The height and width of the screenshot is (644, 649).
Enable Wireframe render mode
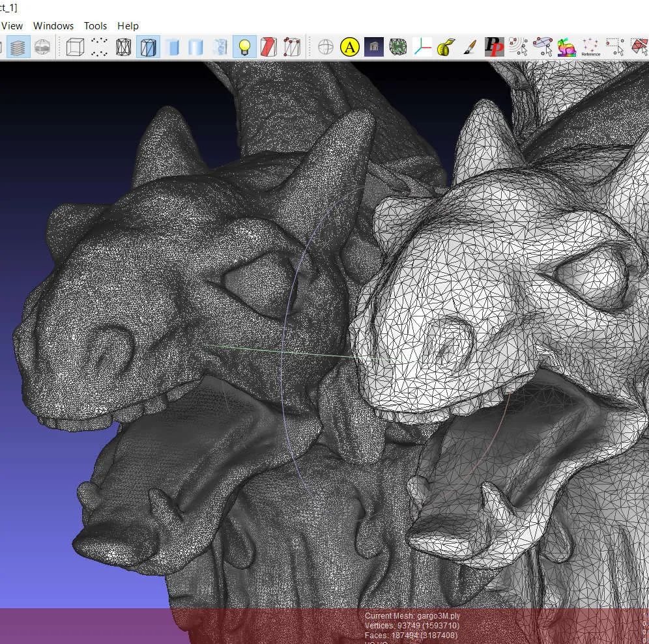coord(123,47)
